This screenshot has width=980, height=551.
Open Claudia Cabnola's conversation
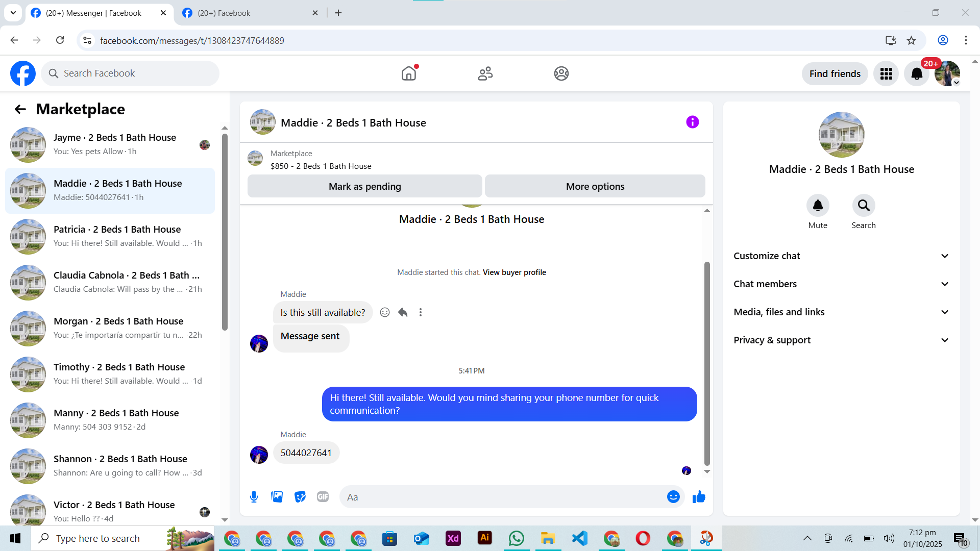110,283
